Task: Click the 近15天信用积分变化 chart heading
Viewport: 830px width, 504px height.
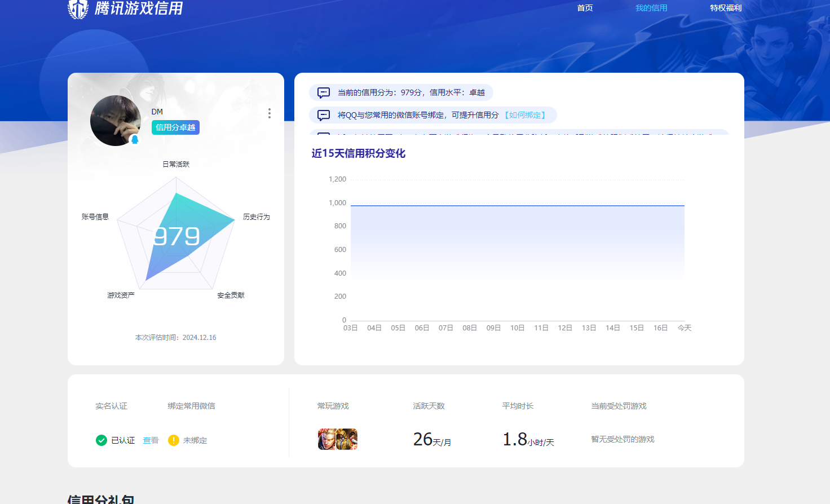Action: pos(359,153)
